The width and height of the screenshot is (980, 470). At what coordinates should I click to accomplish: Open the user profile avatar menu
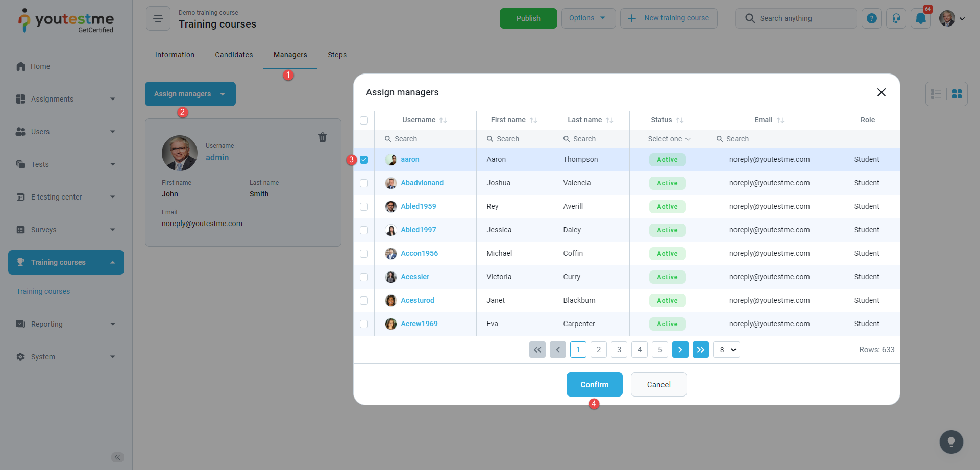tap(952, 18)
